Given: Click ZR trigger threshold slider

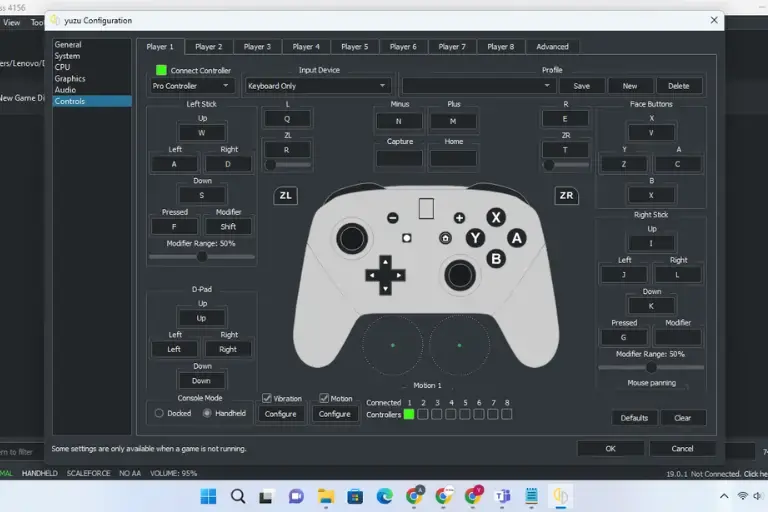Looking at the screenshot, I should tap(565, 165).
